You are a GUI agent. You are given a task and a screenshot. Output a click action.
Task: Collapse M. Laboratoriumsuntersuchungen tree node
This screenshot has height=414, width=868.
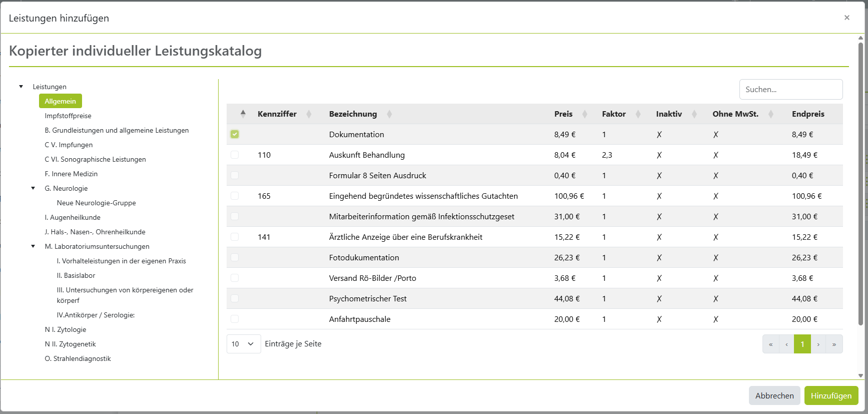33,246
